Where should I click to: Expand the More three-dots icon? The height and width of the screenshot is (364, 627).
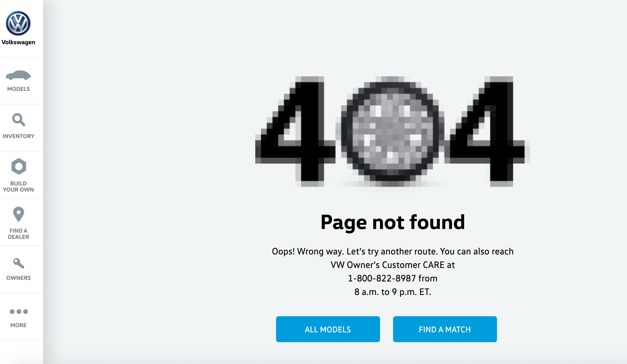(x=18, y=312)
